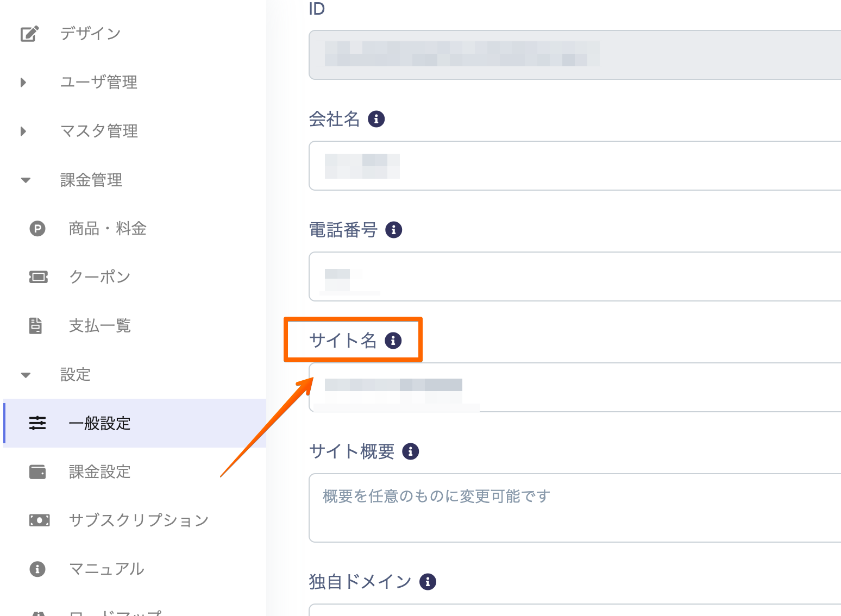The height and width of the screenshot is (616, 841).
Task: Click the info icon beside サイト名
Action: click(393, 341)
